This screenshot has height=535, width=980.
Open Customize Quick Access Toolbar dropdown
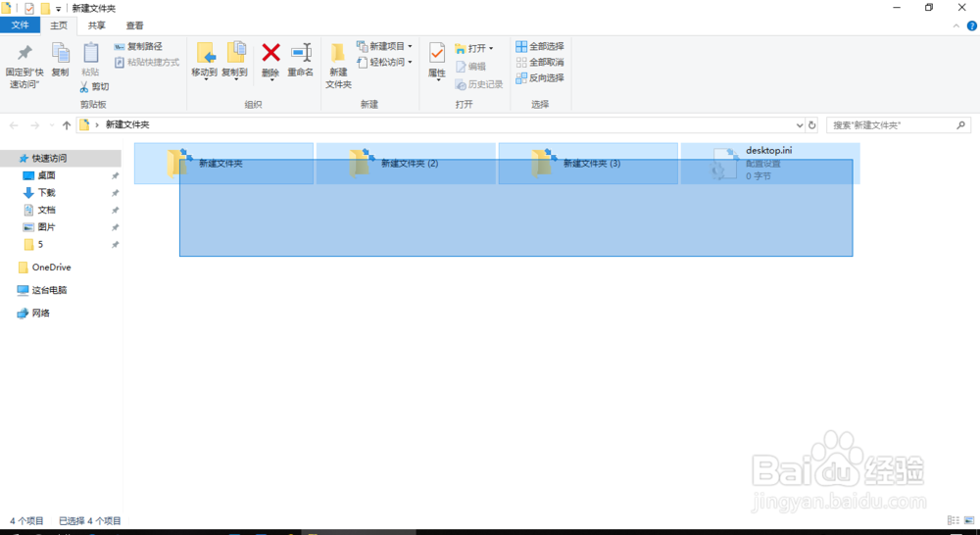(59, 9)
